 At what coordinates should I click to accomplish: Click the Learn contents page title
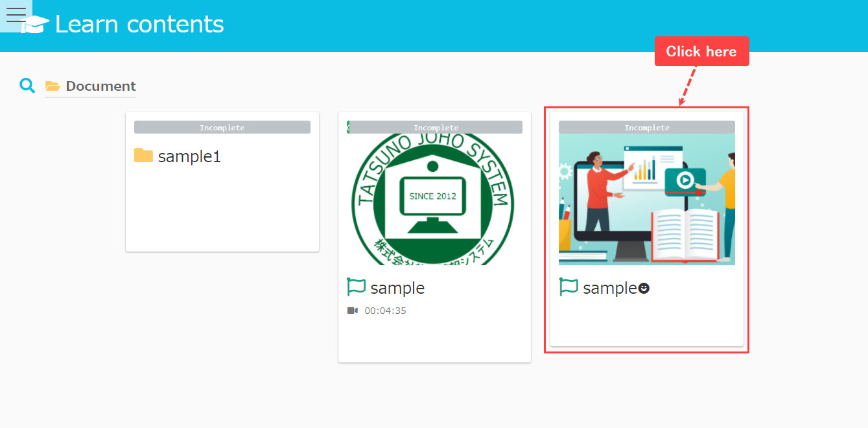click(x=139, y=25)
